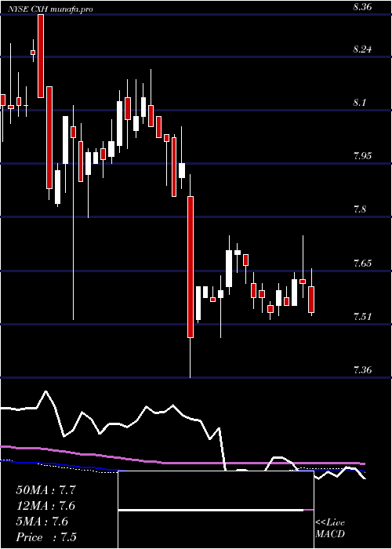The height and width of the screenshot is (549, 392).
Task: Select the 8.24 price axis label
Action: tap(362, 49)
